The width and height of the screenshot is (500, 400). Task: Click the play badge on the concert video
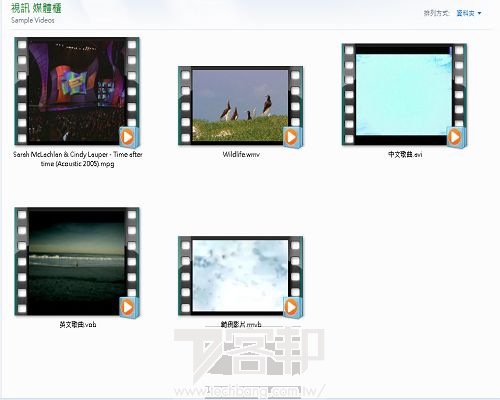click(129, 137)
